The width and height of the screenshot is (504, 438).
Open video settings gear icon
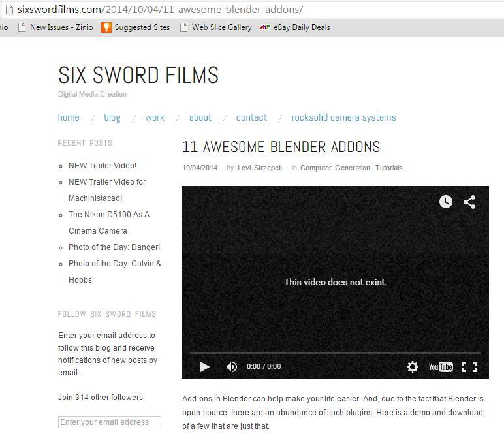[413, 366]
